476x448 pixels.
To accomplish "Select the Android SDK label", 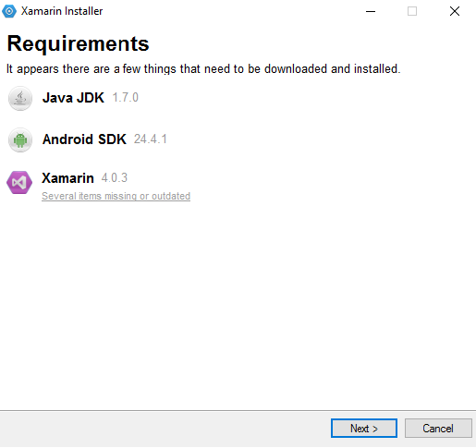I will coord(84,139).
